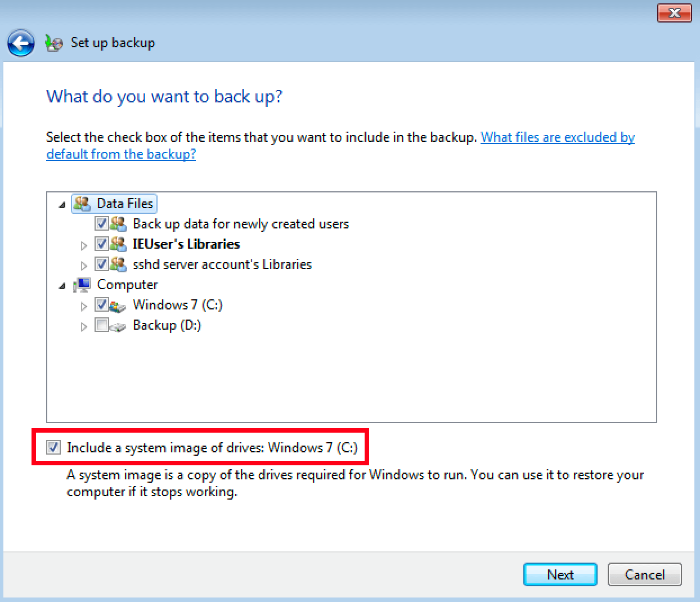
Task: Click the Windows 7 (C:) drive icon
Action: [x=118, y=306]
